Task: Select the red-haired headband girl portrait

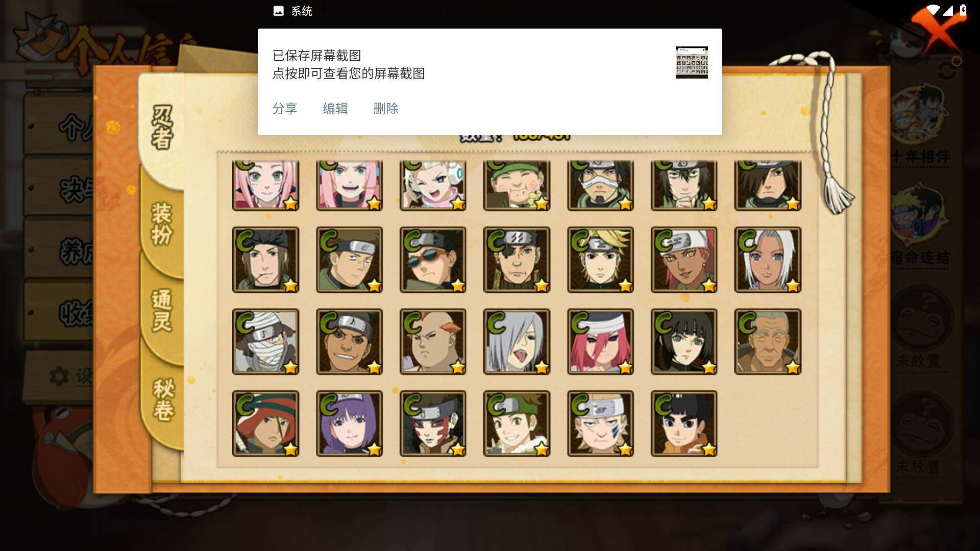Action: 600,341
